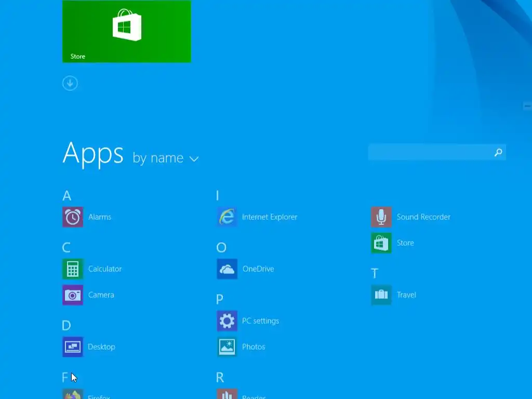Click into the apps search field

click(x=437, y=152)
